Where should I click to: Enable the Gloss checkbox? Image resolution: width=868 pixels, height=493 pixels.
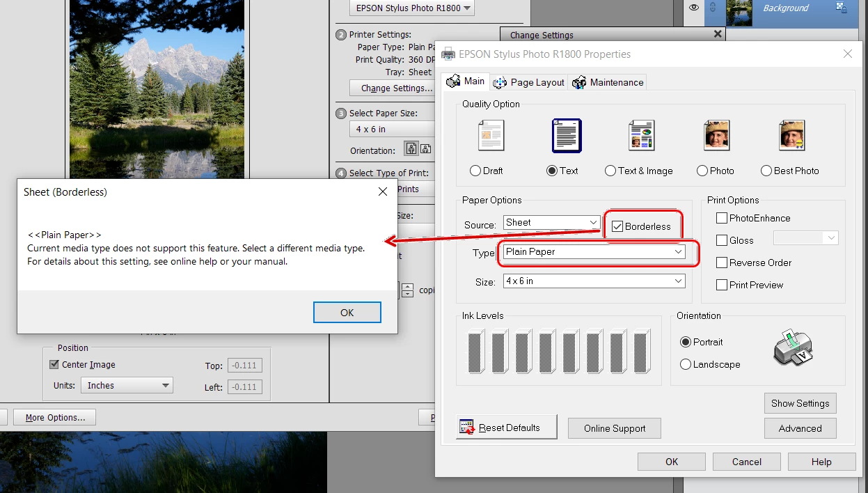coord(722,240)
